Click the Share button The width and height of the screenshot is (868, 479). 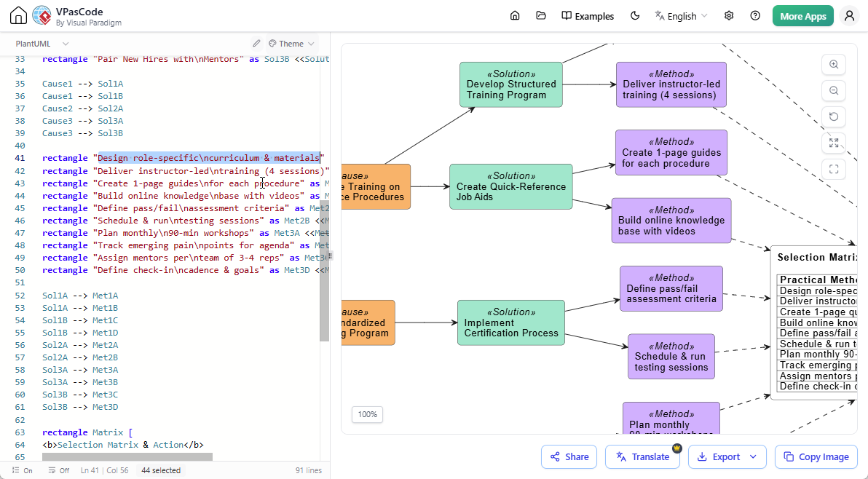(x=569, y=457)
